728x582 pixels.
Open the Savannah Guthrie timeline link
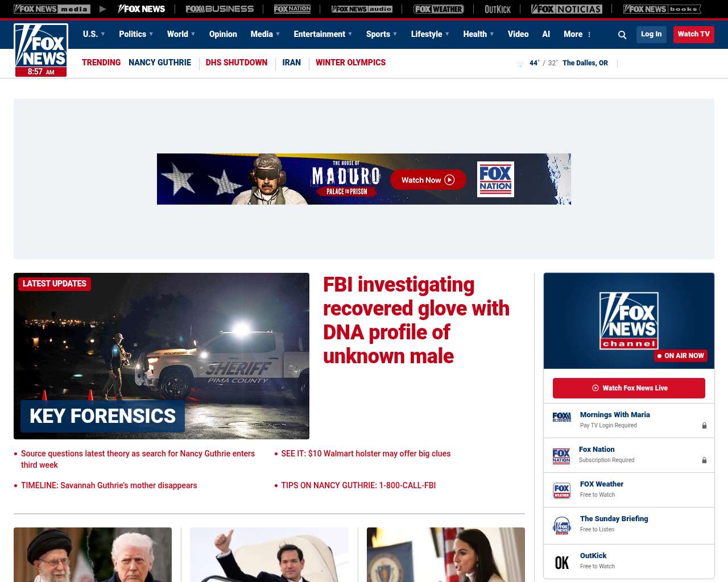[109, 485]
